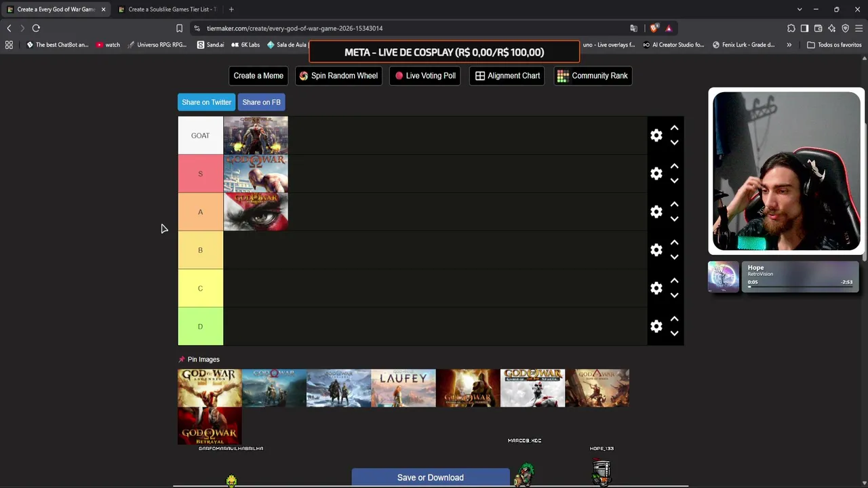The image size is (868, 488).
Task: Open Spin Random Wheel
Action: click(x=338, y=76)
